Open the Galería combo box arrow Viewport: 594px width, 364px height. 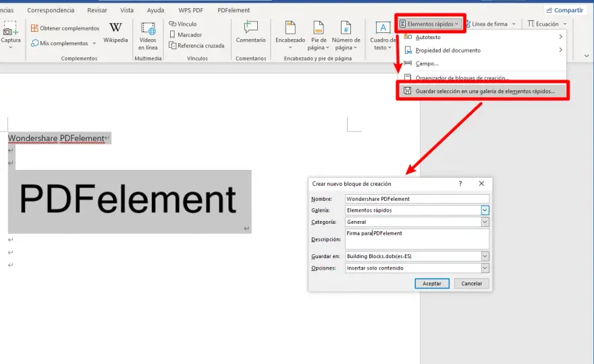click(485, 210)
